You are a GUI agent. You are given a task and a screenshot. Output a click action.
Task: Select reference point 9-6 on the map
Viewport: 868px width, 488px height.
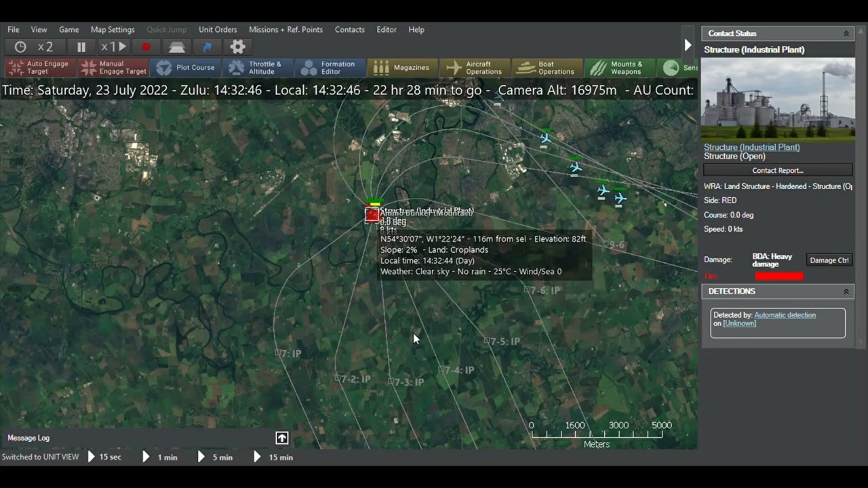pyautogui.click(x=613, y=245)
